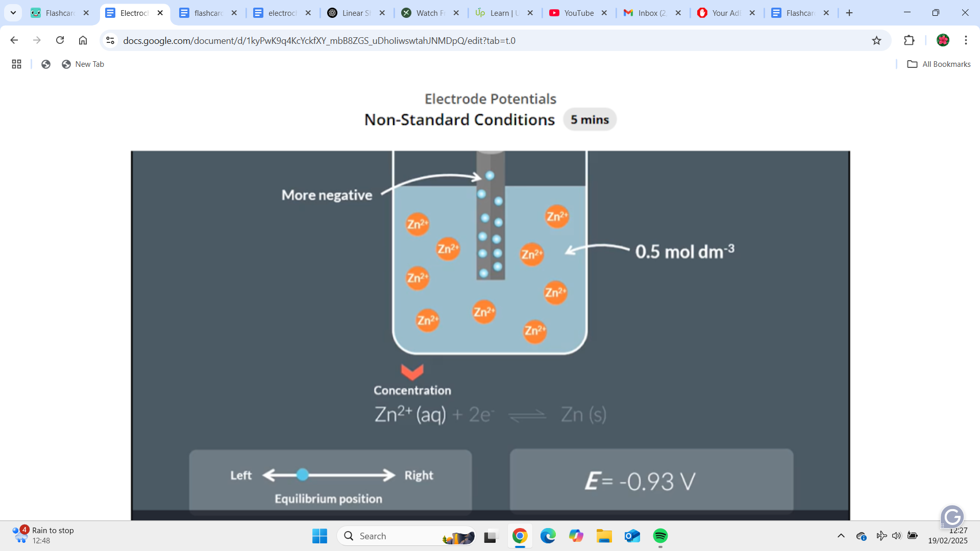Click the Electrode Potentials document tab
980x551 pixels.
click(x=131, y=13)
